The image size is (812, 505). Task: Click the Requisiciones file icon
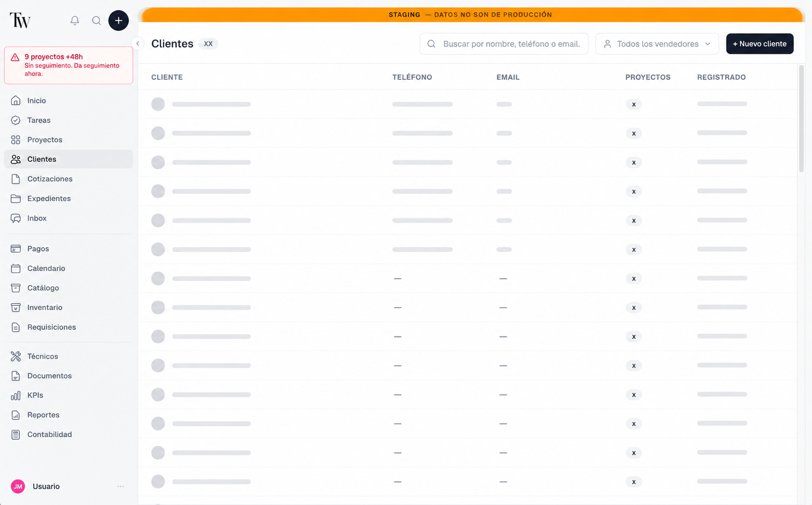click(x=16, y=327)
